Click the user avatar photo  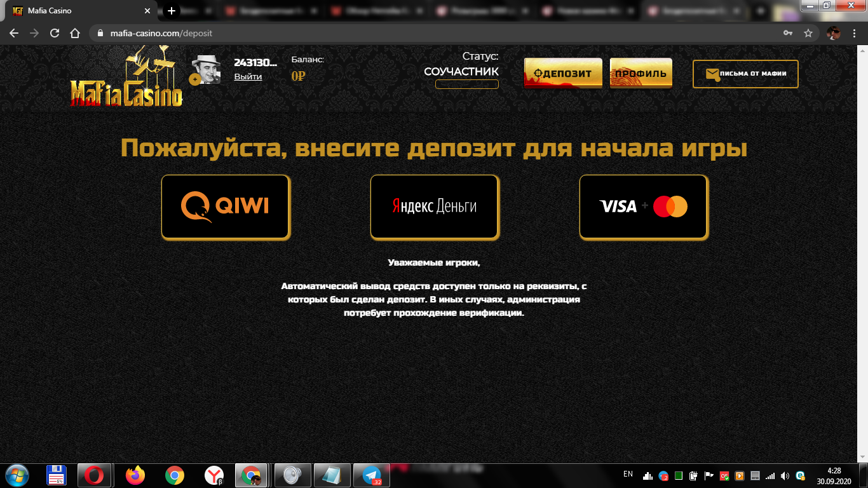pyautogui.click(x=207, y=69)
